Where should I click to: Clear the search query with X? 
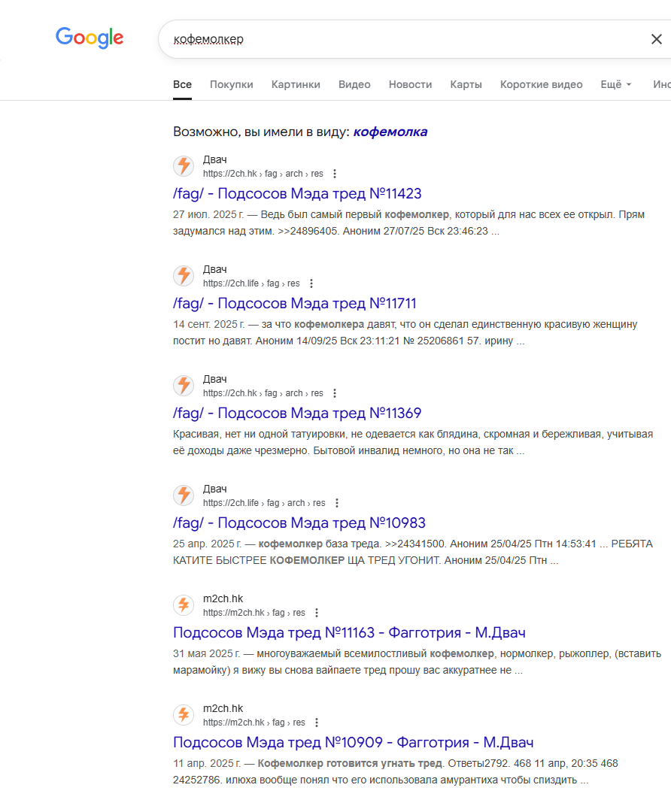click(656, 39)
